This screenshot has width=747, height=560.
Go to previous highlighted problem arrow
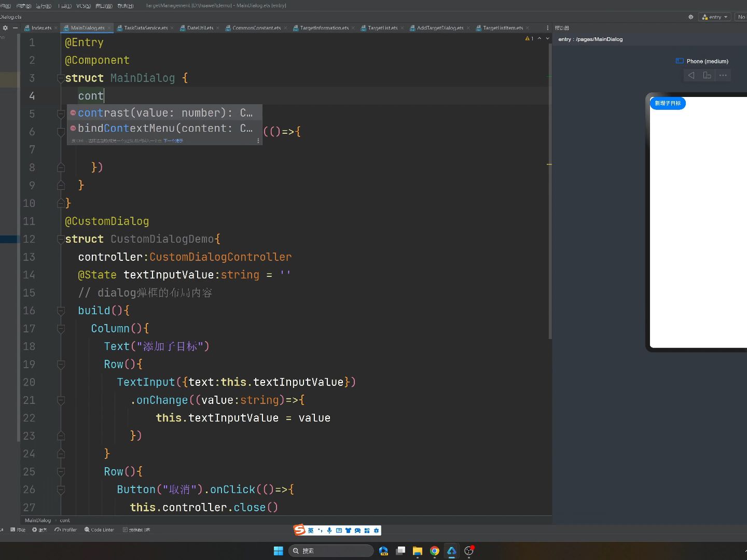tap(539, 38)
